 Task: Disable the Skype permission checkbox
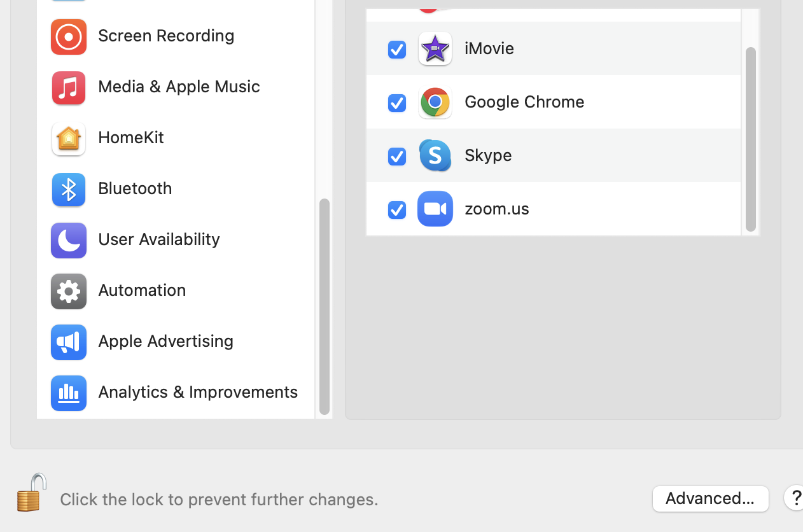397,156
